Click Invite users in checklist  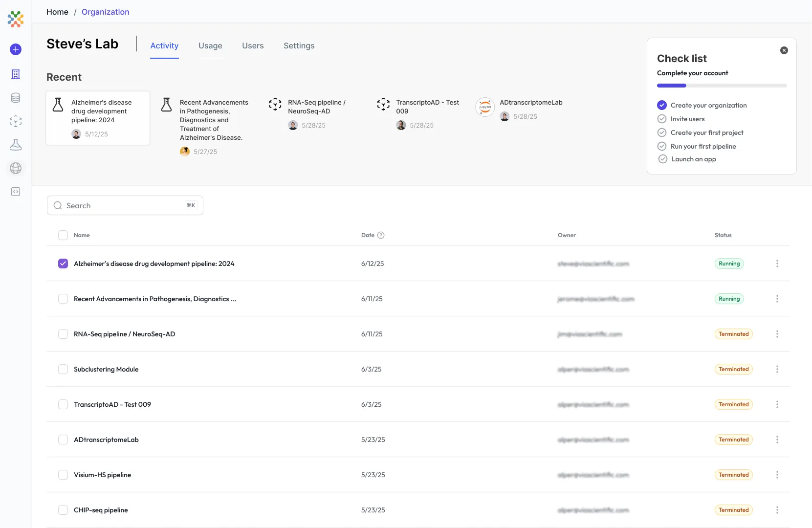click(687, 119)
